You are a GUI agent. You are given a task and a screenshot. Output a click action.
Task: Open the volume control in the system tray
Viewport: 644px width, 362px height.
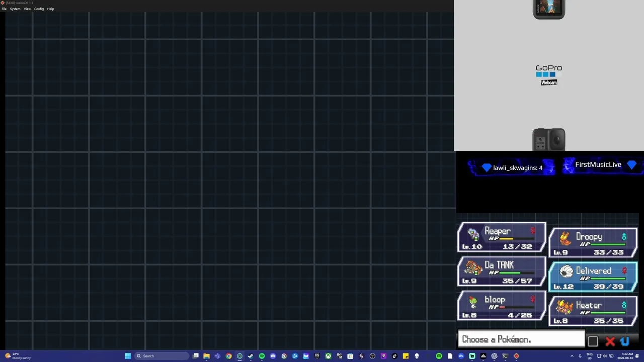[605, 356]
